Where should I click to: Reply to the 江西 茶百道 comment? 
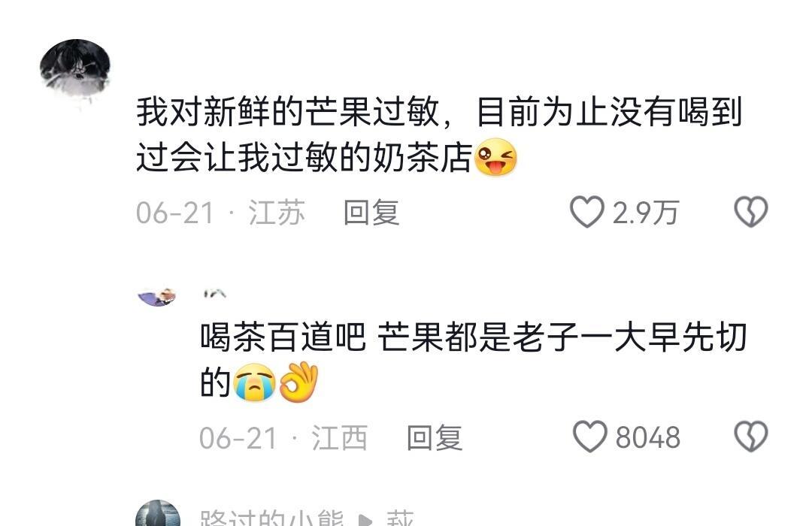click(435, 438)
